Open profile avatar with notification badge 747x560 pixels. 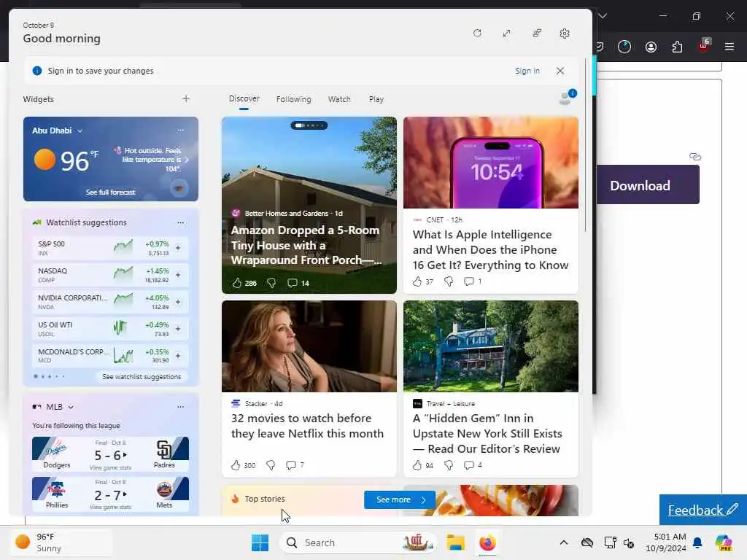[x=567, y=97]
